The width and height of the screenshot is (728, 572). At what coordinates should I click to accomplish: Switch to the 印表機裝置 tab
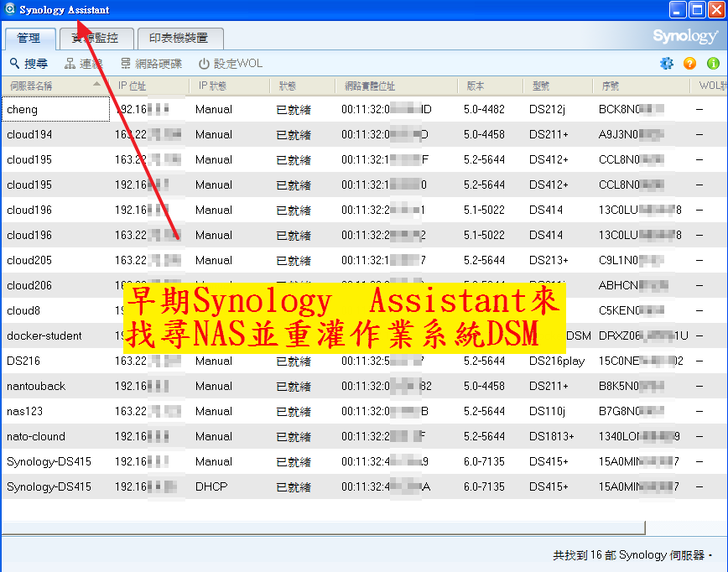181,39
